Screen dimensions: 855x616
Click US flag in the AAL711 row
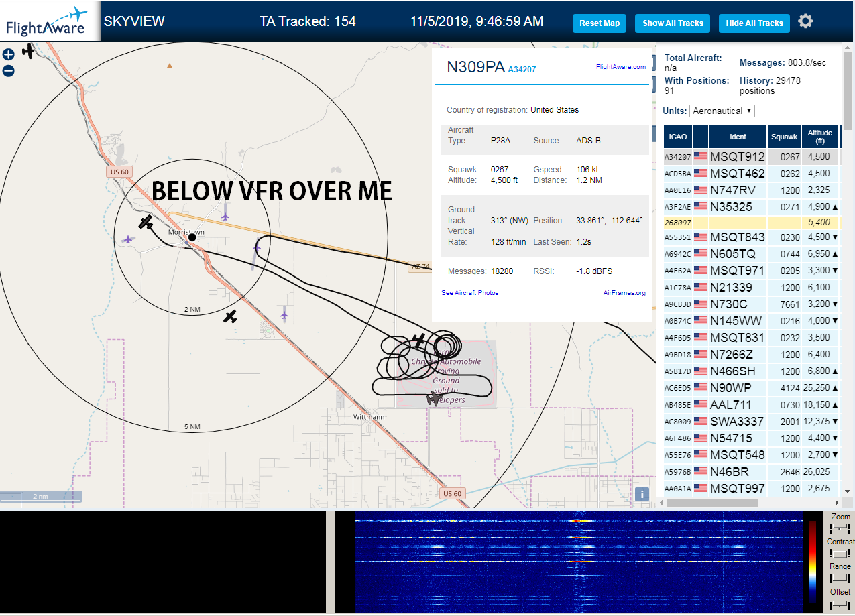701,405
